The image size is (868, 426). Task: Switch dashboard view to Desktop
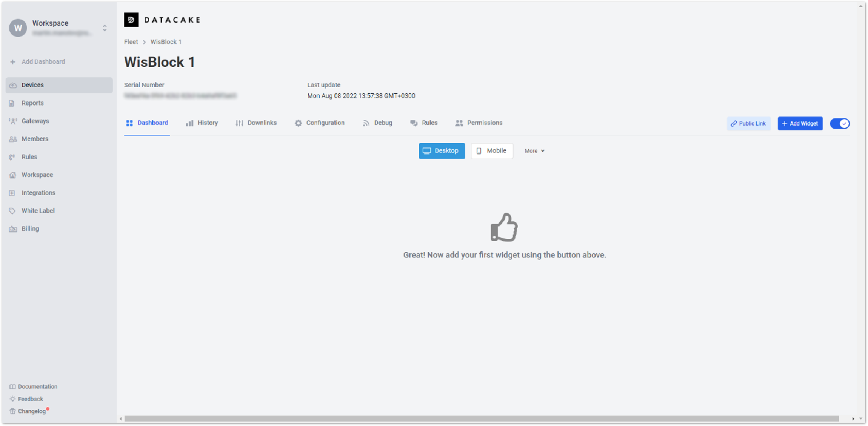coord(442,151)
